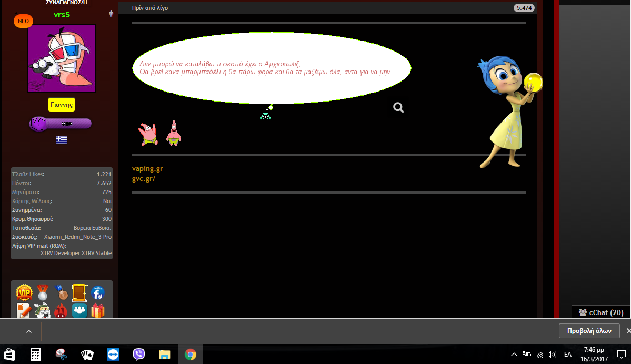Open the vaping.gr link
The width and height of the screenshot is (631, 364).
147,169
